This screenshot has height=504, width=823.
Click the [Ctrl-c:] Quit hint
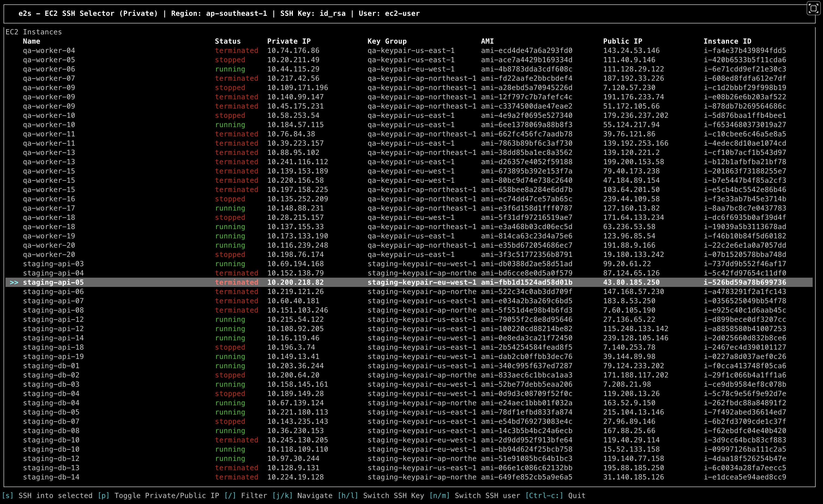tap(555, 496)
